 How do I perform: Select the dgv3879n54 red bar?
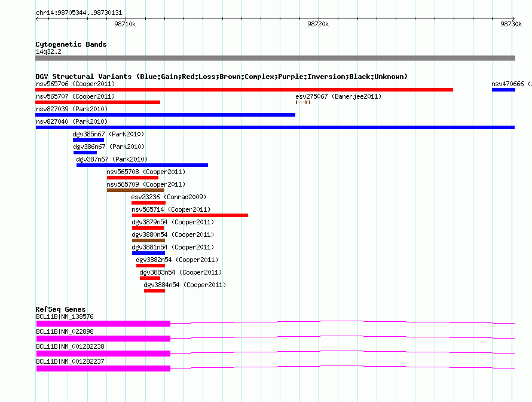click(x=148, y=228)
